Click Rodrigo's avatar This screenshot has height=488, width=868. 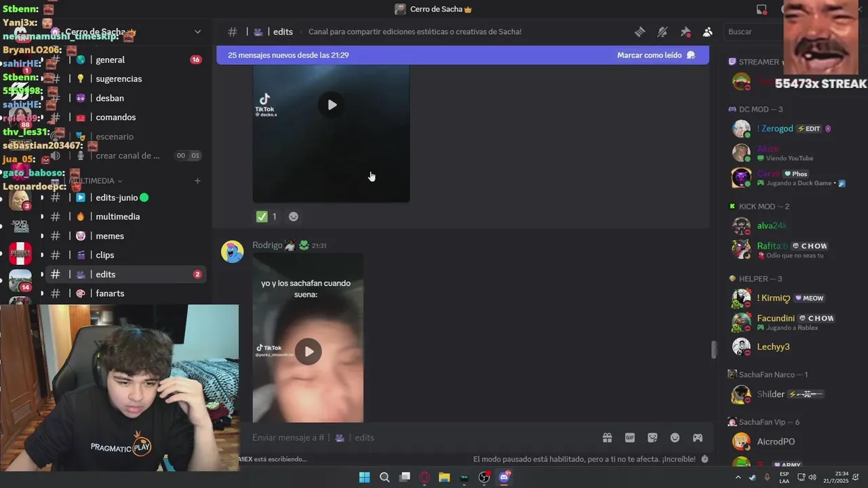coord(232,251)
